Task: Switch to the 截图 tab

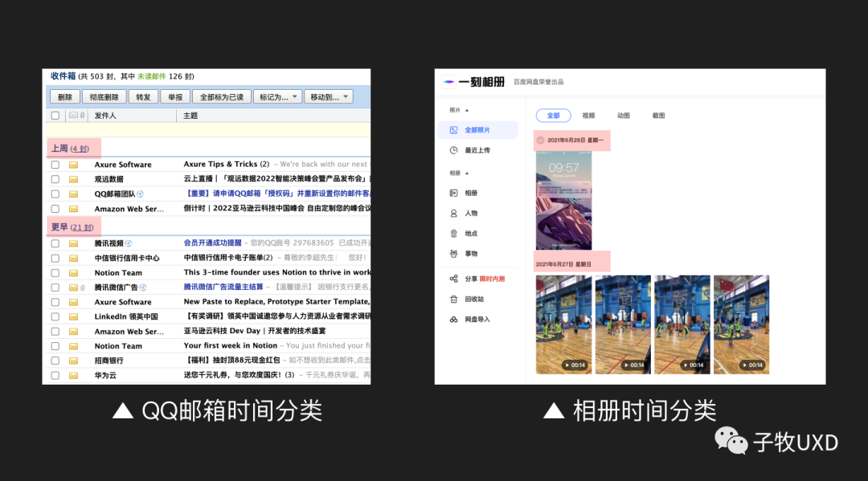Action: tap(658, 116)
